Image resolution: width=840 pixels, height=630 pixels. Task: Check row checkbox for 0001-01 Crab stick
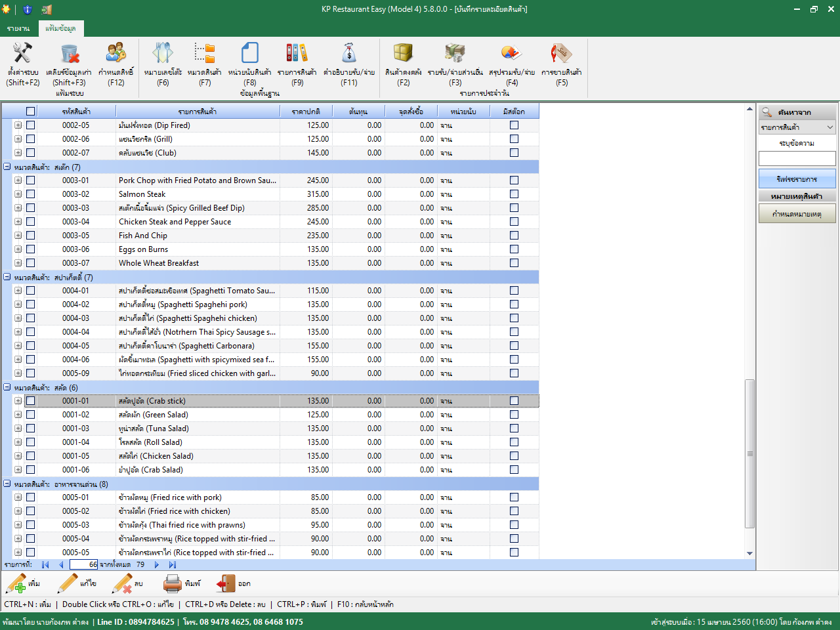coord(30,401)
